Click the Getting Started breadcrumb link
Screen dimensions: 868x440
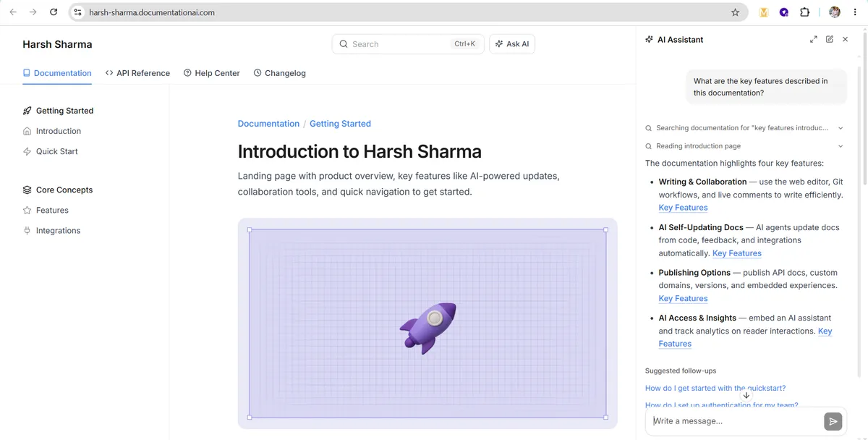coord(340,124)
